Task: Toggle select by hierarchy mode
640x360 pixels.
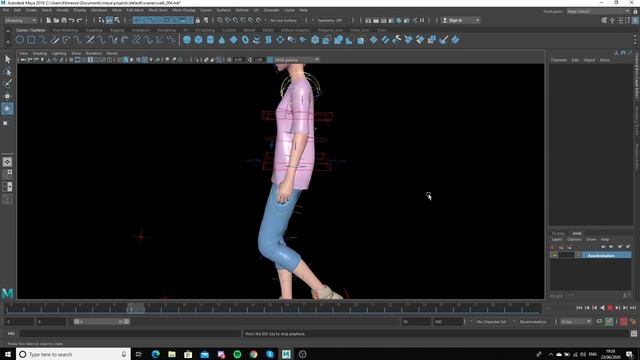Action: tap(101, 20)
